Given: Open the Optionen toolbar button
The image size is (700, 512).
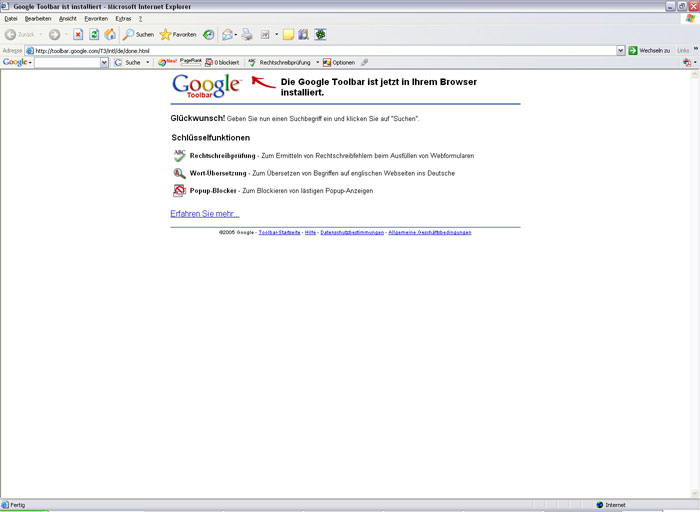Looking at the screenshot, I should tap(339, 62).
